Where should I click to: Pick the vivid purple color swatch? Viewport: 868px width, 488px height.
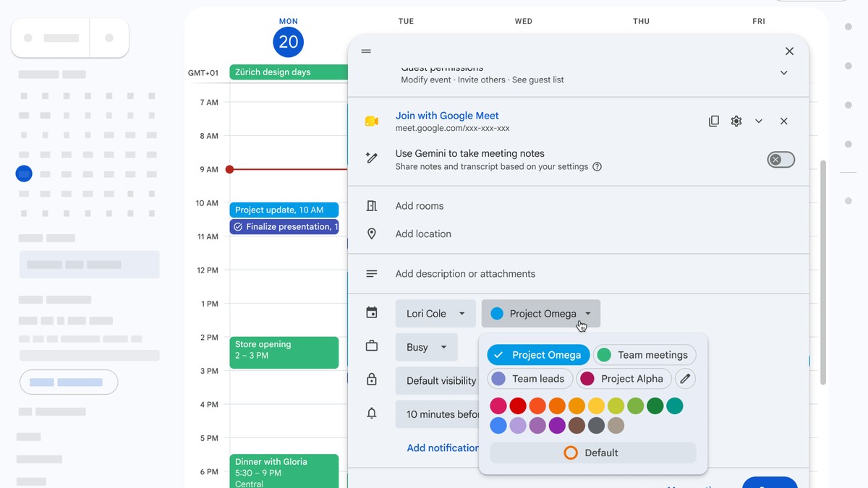click(557, 426)
